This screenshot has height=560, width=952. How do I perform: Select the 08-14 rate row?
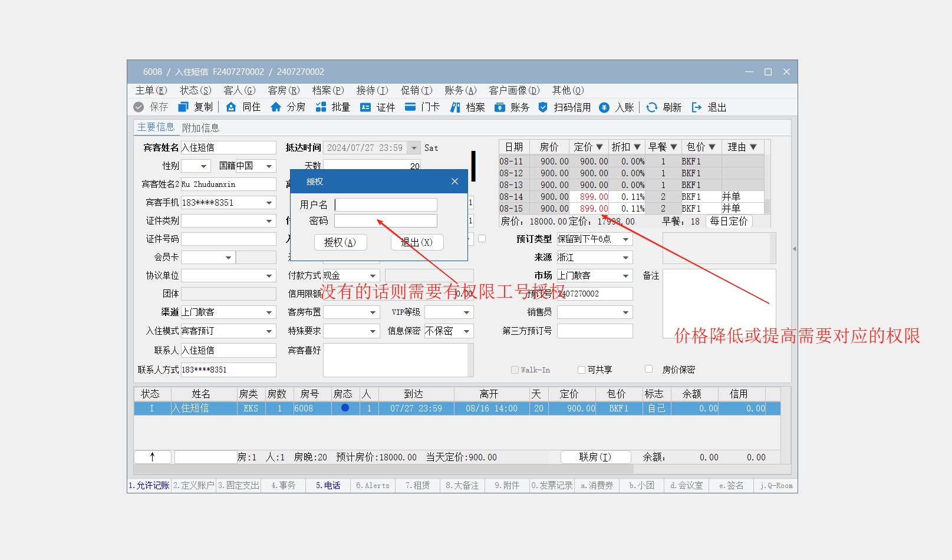631,196
